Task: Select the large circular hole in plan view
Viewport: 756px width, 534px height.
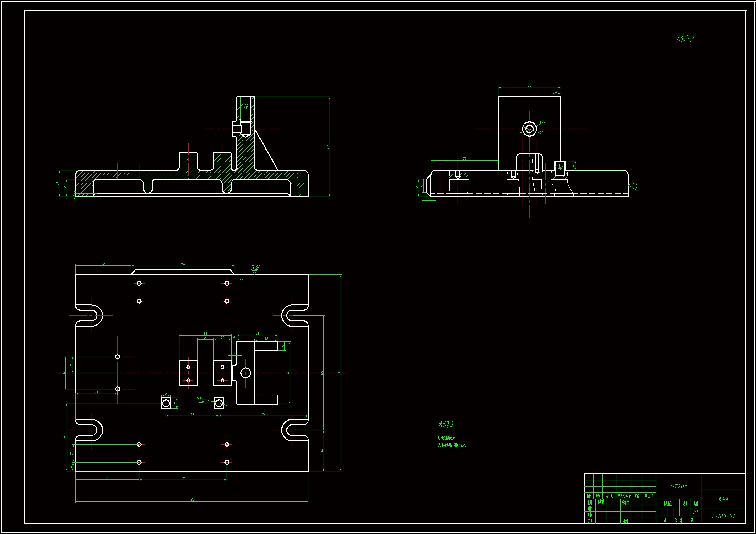Action: coord(246,373)
